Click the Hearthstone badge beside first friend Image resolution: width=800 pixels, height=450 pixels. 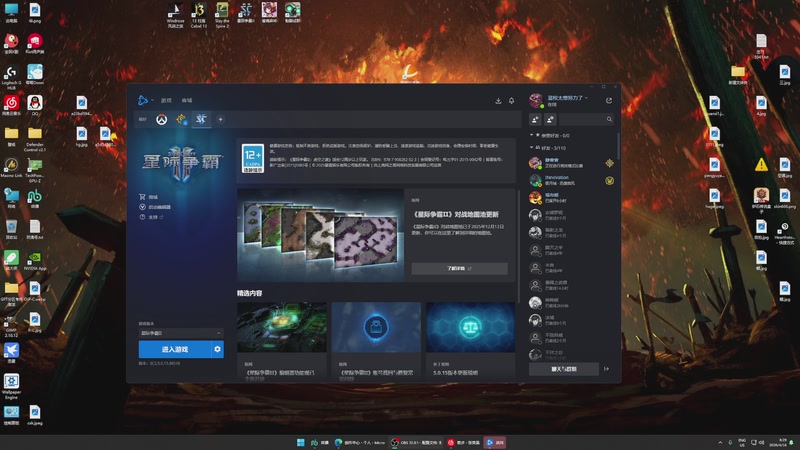point(609,163)
